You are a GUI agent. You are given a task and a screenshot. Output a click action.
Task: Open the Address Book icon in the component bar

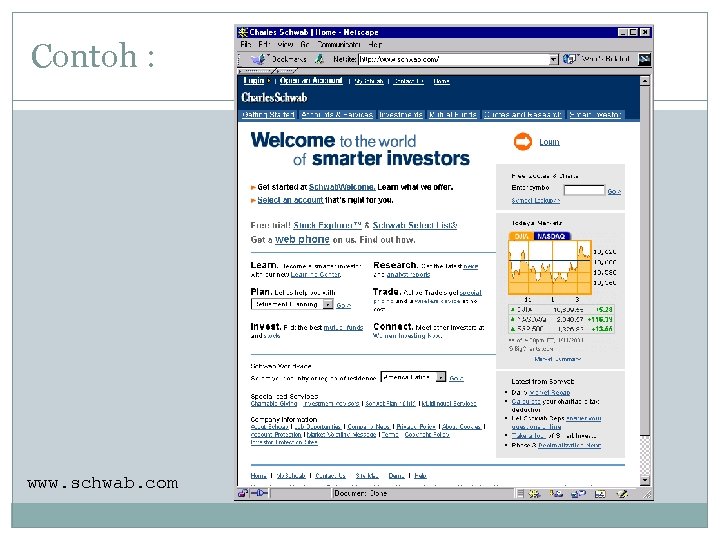coord(600,494)
